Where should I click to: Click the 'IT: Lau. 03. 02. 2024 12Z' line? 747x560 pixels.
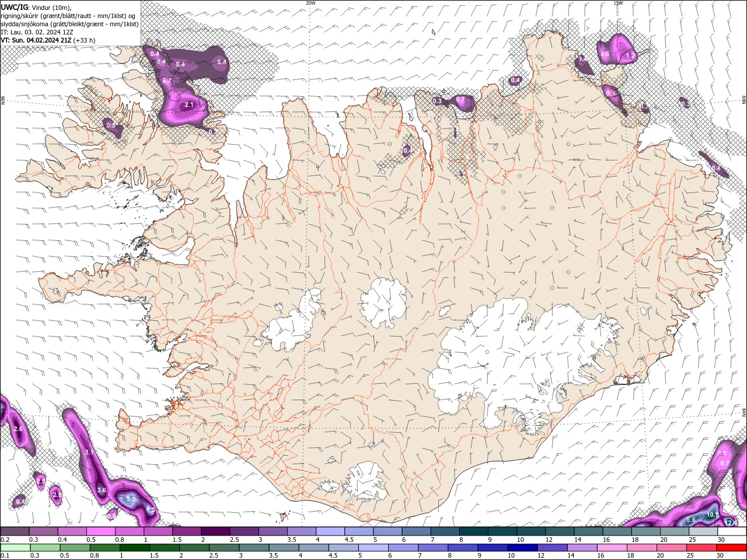(37, 32)
